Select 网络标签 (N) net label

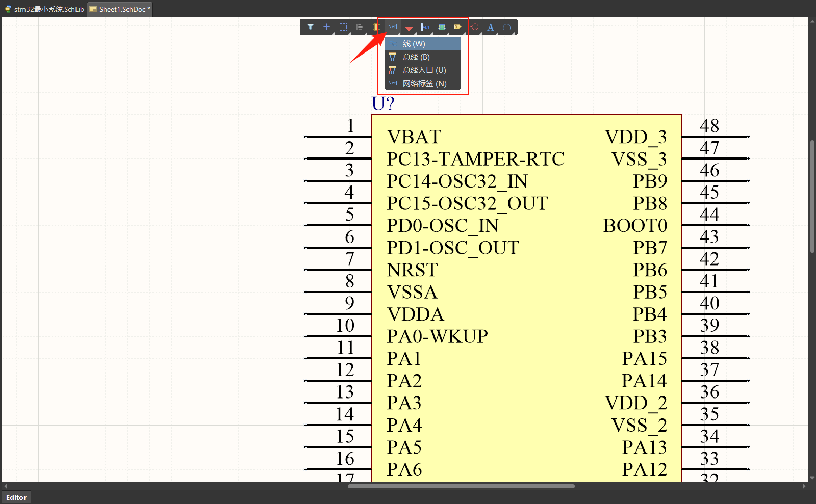(423, 84)
